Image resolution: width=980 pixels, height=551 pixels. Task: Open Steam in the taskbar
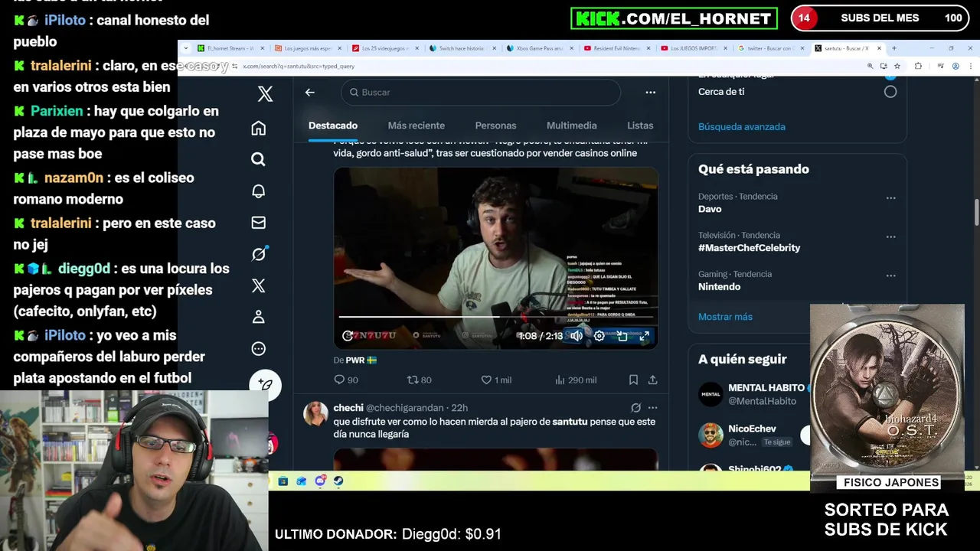pyautogui.click(x=338, y=481)
